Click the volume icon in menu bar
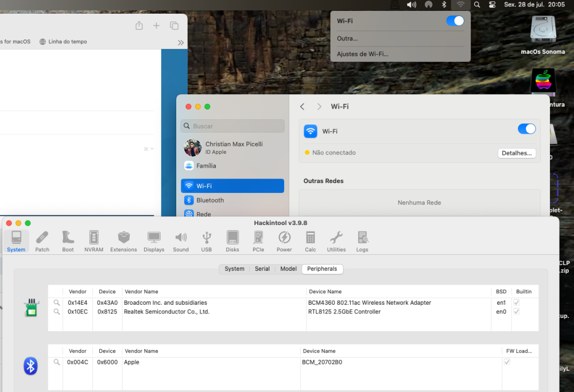This screenshot has width=574, height=392. (x=412, y=5)
